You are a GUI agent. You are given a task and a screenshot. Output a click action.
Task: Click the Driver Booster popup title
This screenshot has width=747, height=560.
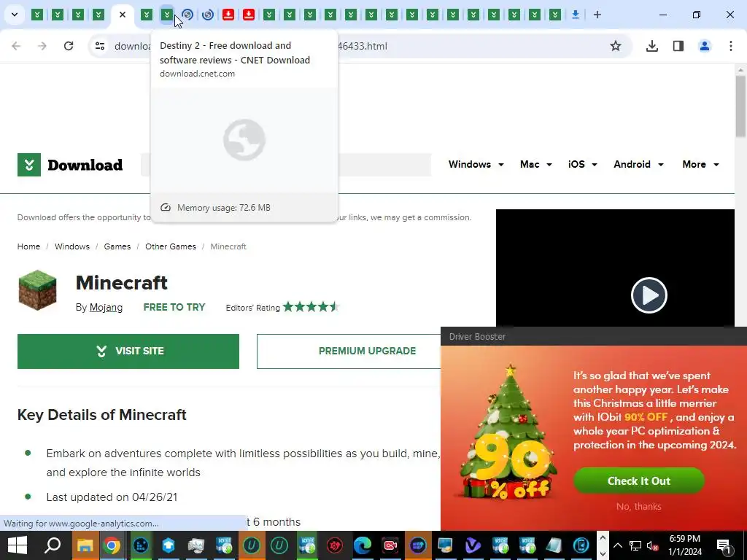[x=477, y=337]
